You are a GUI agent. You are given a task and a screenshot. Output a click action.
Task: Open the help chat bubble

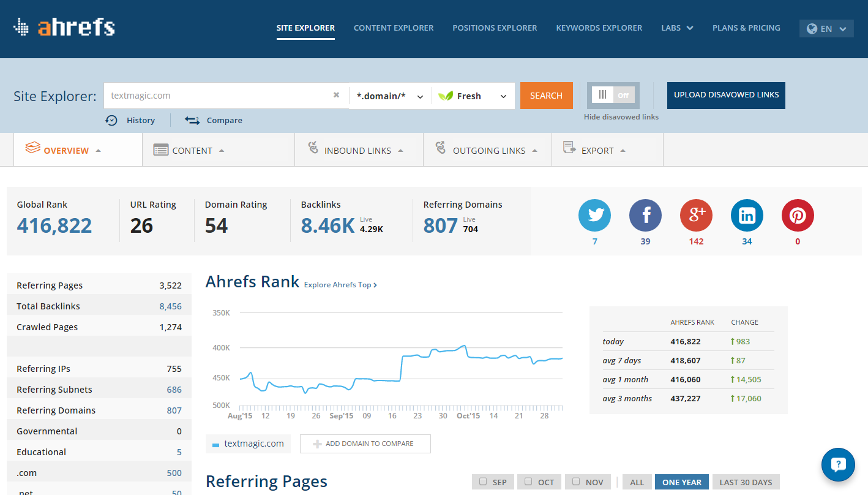click(x=838, y=464)
